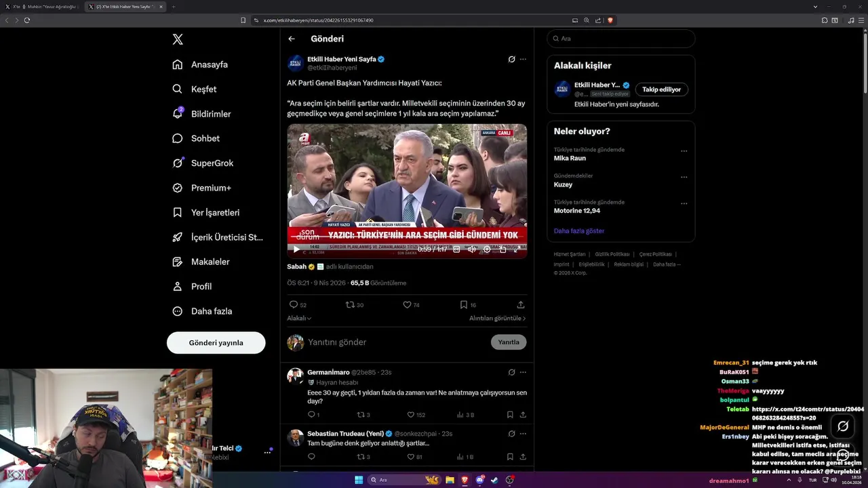Click the Yanıtla button
Image resolution: width=868 pixels, height=488 pixels.
pos(509,342)
